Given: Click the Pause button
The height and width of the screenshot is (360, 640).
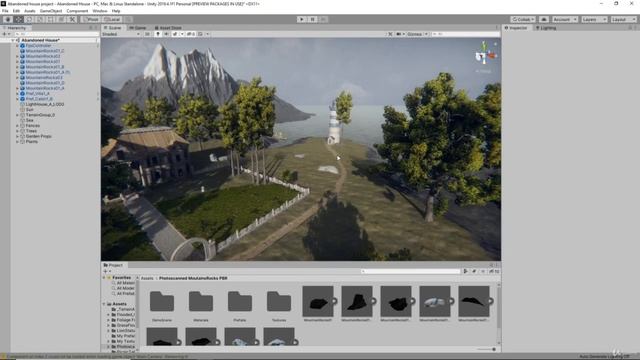Looking at the screenshot, I should (312, 19).
